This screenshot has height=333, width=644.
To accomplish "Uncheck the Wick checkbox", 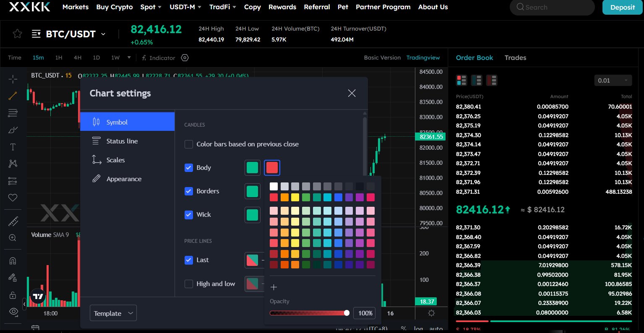I will 189,215.
